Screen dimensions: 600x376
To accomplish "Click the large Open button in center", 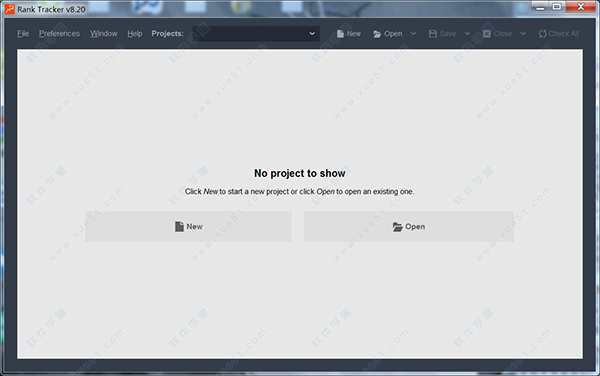I will (409, 226).
